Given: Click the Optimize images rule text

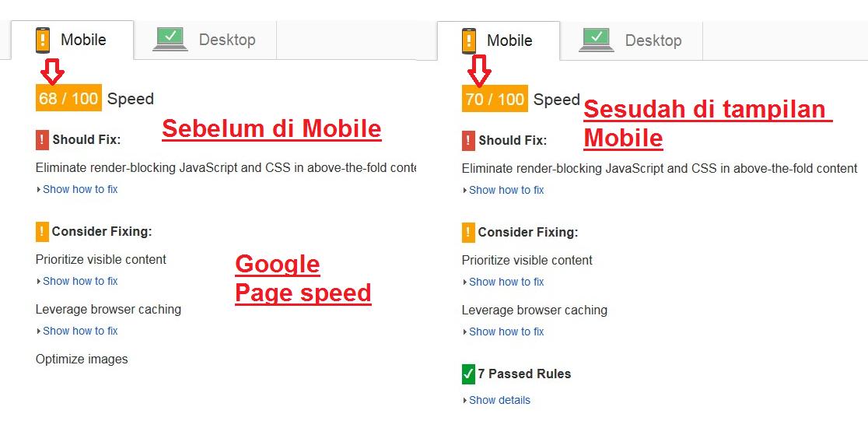Looking at the screenshot, I should (x=82, y=359).
